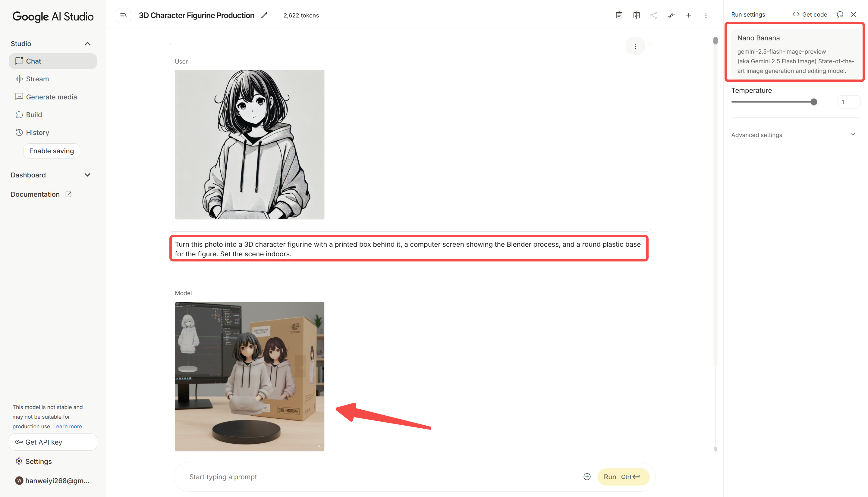
Task: Follow the Learn more link
Action: click(67, 426)
